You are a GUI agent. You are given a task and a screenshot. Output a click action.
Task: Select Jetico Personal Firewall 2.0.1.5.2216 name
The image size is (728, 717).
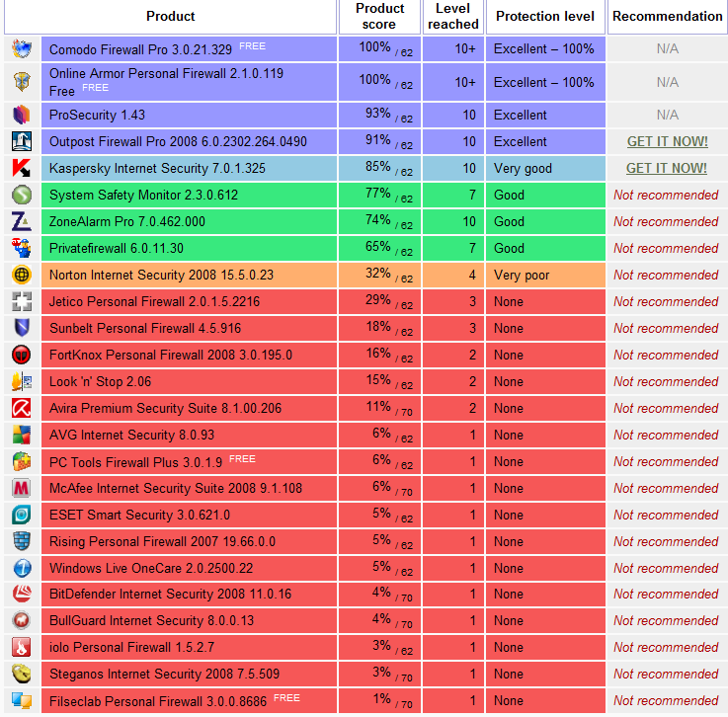(x=155, y=301)
